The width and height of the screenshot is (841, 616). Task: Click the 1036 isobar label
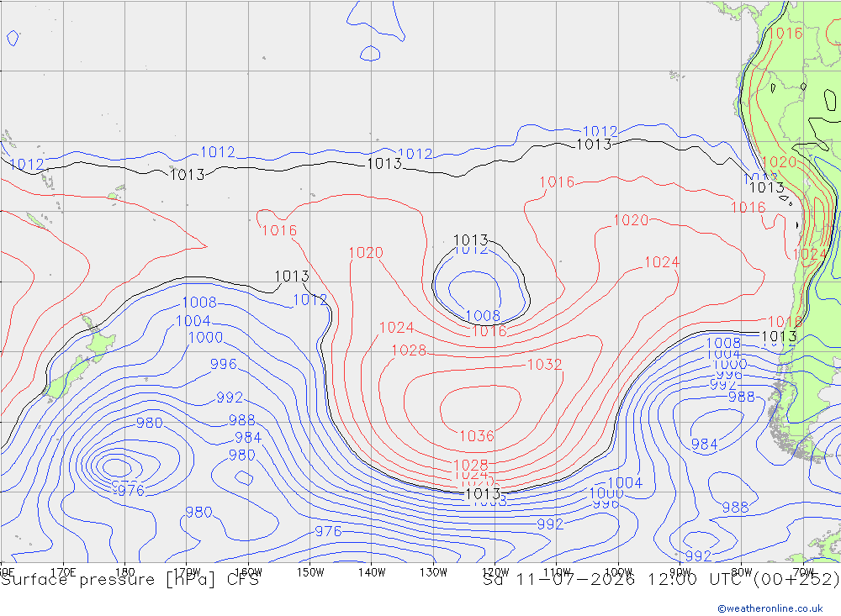coord(476,436)
